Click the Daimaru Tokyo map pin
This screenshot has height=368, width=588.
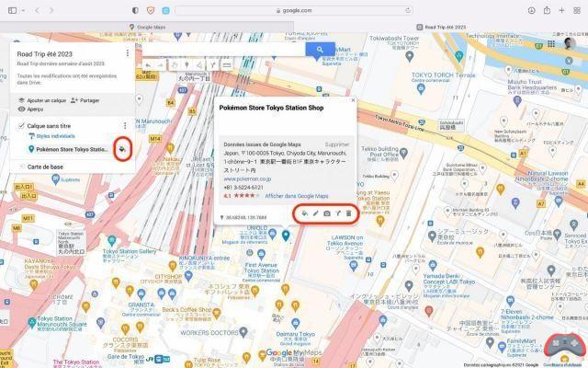[295, 323]
